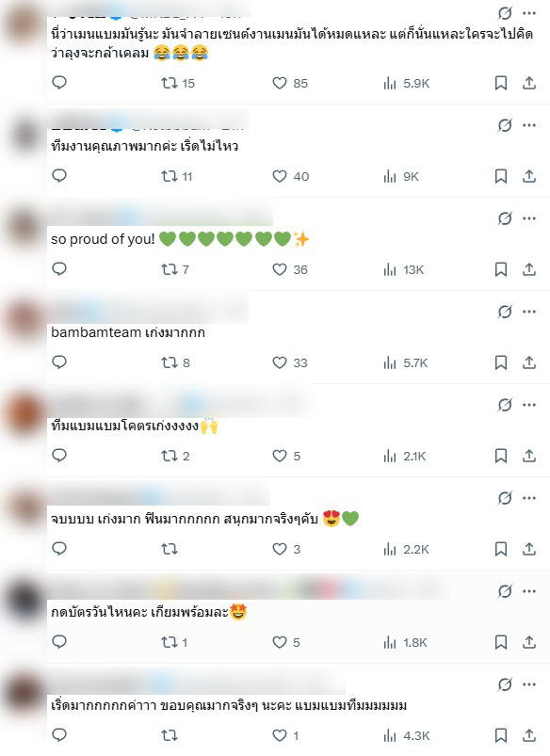The height and width of the screenshot is (756, 550).
Task: Open more menu on the 9K views tweet
Action: click(x=529, y=125)
